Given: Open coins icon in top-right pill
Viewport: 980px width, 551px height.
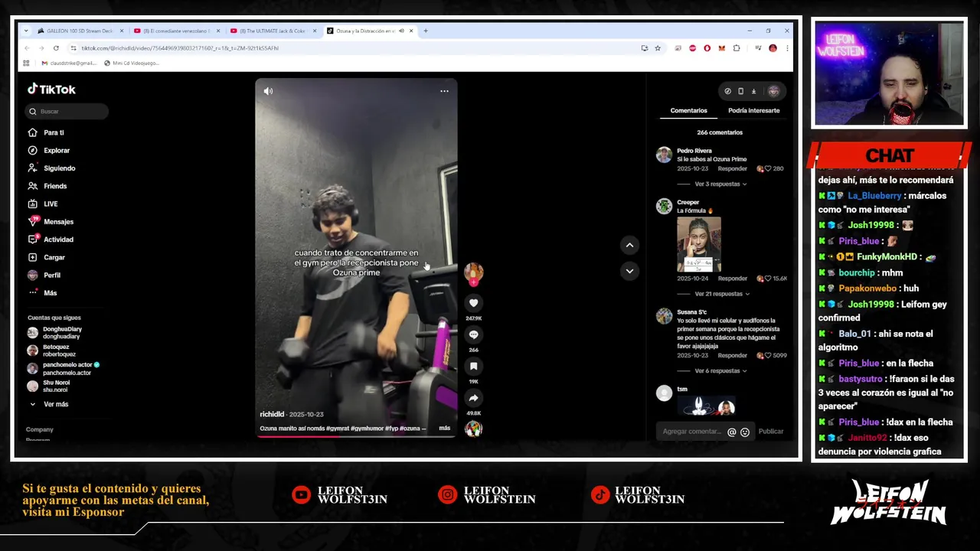Looking at the screenshot, I should click(727, 91).
